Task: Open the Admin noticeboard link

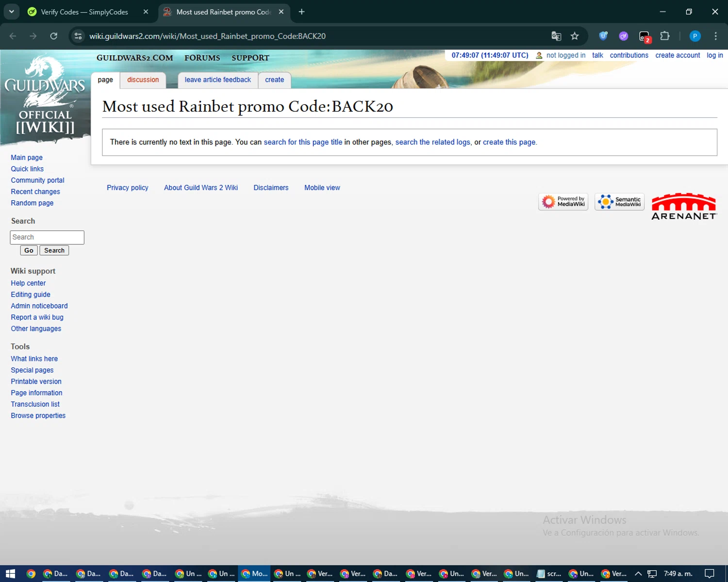Action: tap(39, 306)
